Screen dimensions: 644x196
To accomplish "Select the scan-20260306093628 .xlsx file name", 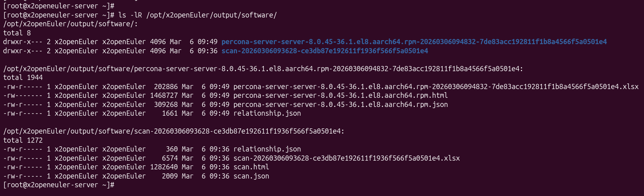I will pyautogui.click(x=346, y=158).
